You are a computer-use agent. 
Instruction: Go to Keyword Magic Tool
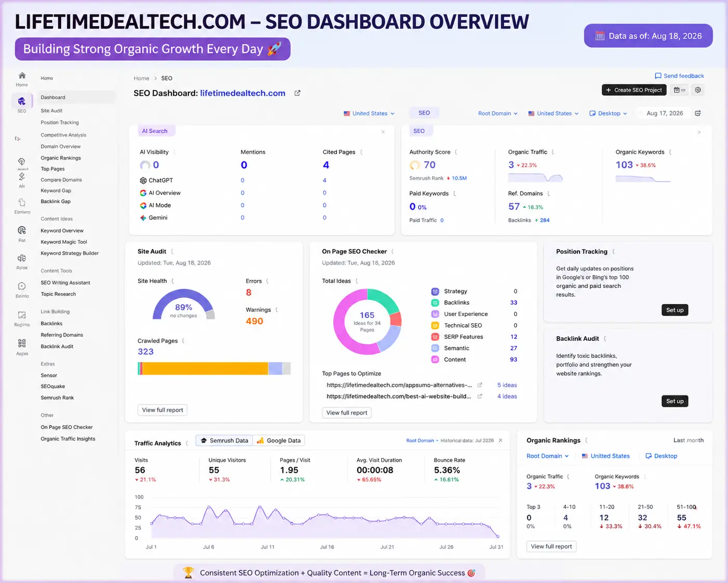(x=64, y=242)
